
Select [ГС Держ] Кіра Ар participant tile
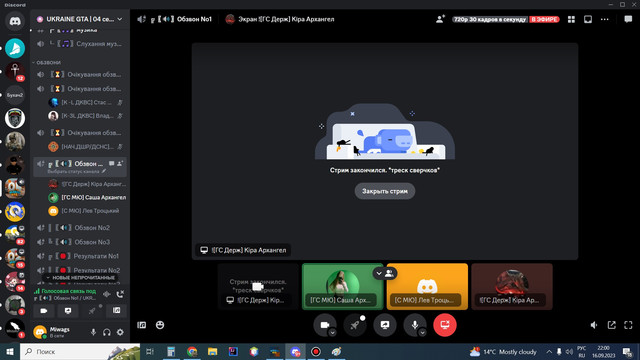tap(512, 287)
